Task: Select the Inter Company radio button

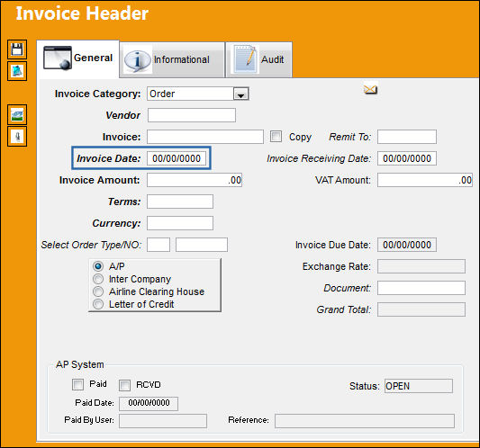Action: 98,279
